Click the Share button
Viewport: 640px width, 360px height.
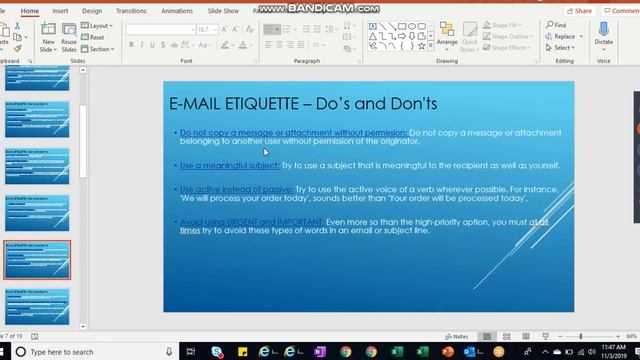579,11
